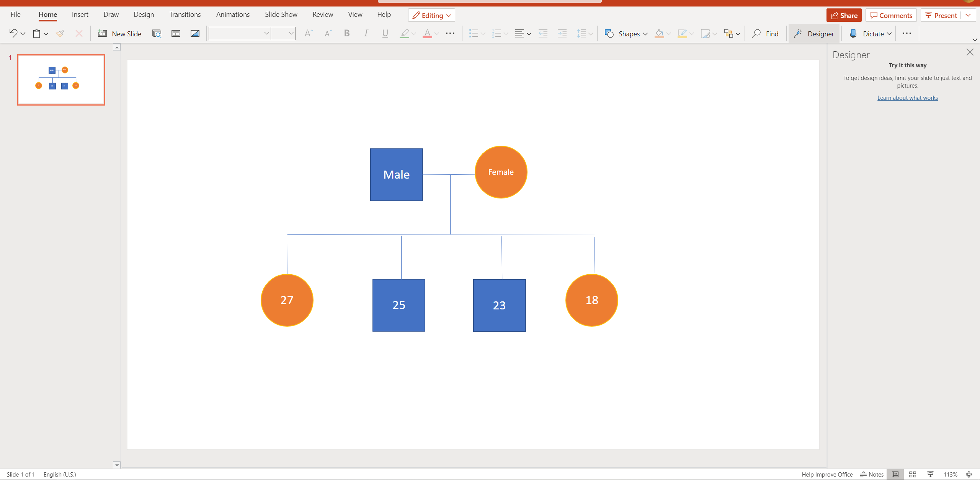Click the New Slide icon
980x480 pixels.
click(x=102, y=33)
